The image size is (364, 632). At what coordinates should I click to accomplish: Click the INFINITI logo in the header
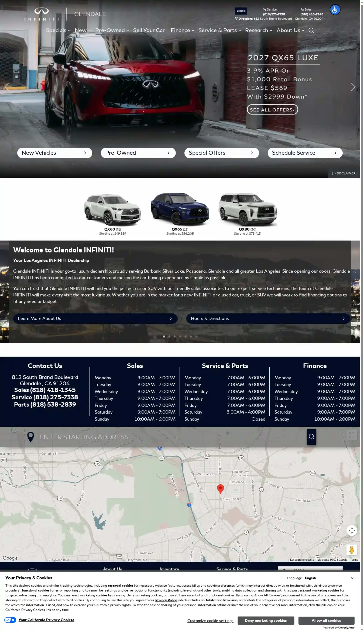42,14
